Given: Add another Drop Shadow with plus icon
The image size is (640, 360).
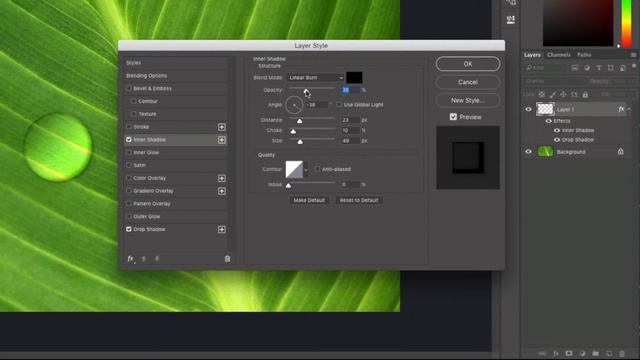Looking at the screenshot, I should click(222, 229).
